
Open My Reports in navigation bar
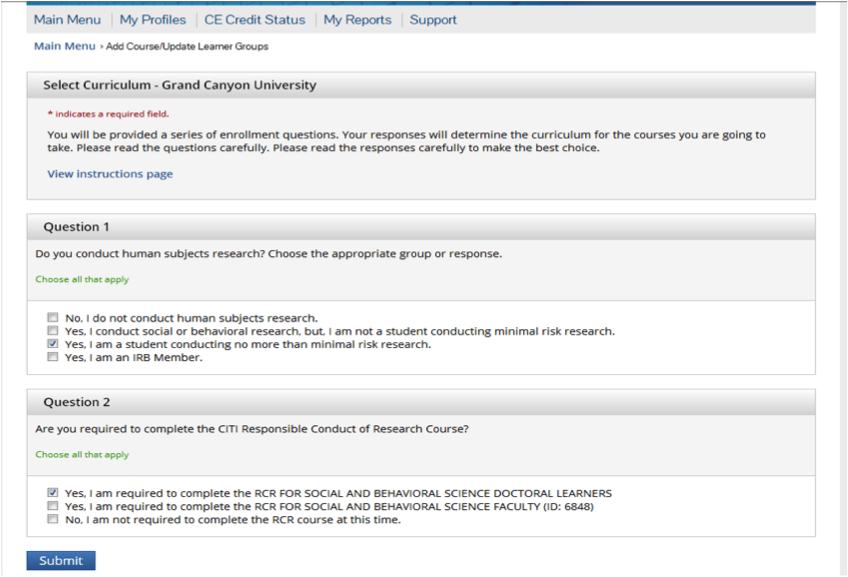357,20
